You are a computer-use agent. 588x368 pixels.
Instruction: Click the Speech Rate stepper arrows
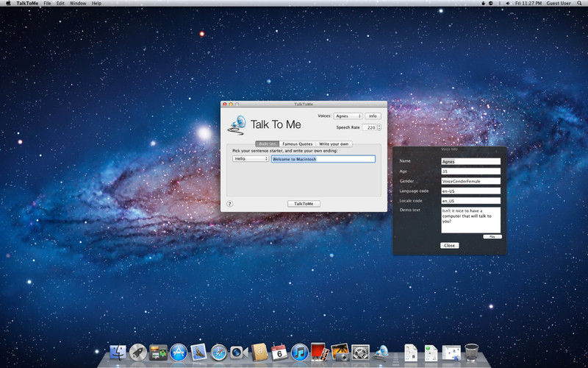(x=379, y=127)
